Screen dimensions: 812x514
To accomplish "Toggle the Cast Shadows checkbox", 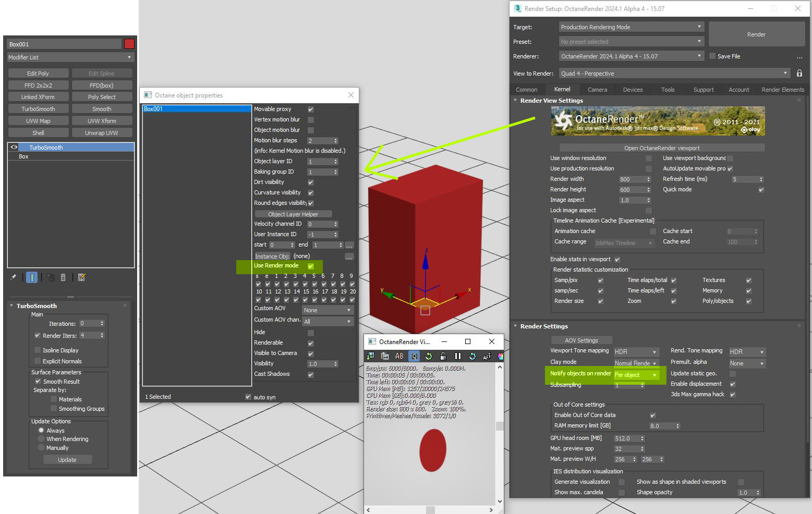I will click(x=311, y=375).
